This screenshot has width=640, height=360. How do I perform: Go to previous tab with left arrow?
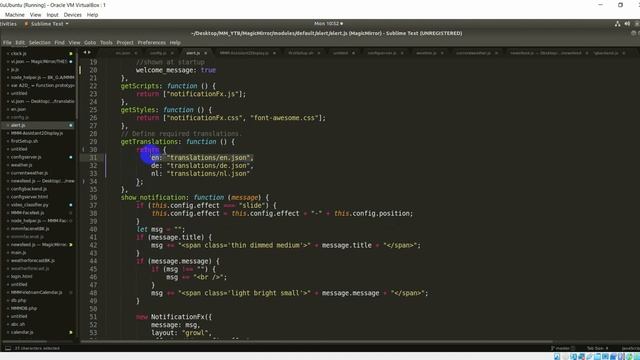point(85,52)
